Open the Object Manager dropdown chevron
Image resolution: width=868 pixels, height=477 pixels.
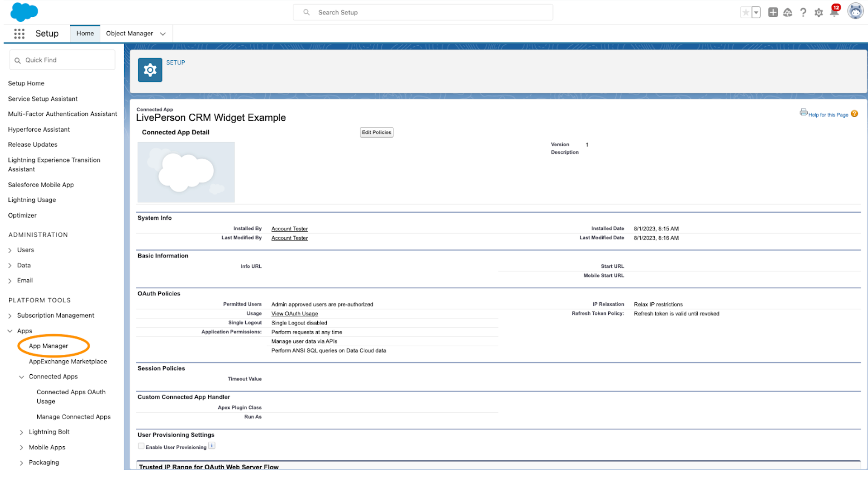[x=163, y=34]
